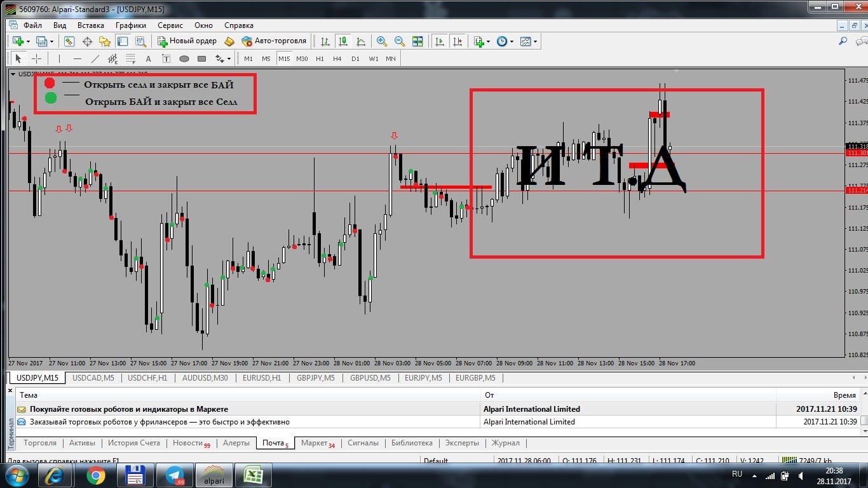Set timeframe to M30

(x=302, y=58)
